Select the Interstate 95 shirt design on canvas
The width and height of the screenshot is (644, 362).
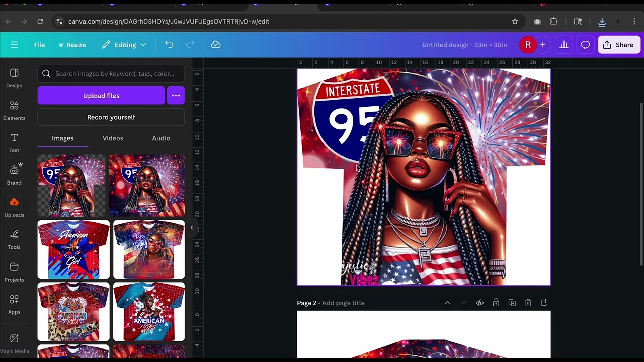(x=424, y=177)
